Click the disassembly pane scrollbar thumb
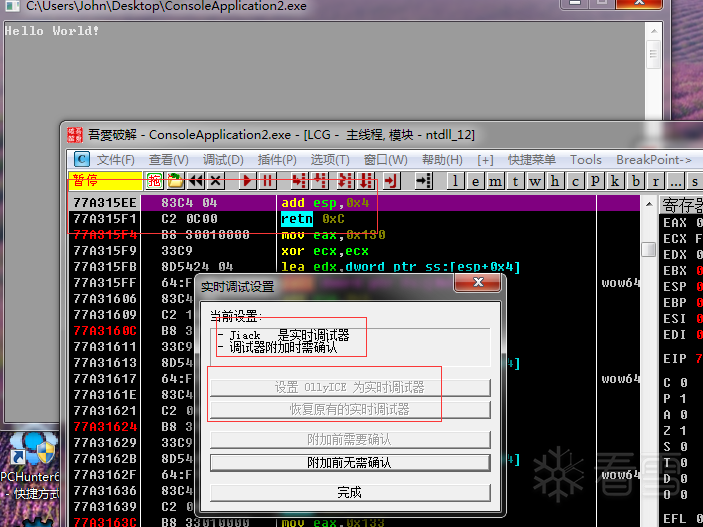This screenshot has height=527, width=703. (649, 249)
